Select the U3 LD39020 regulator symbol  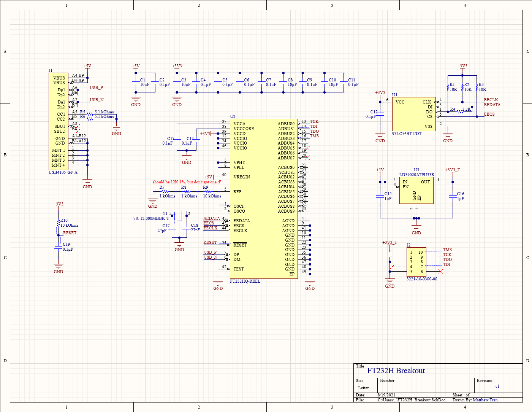(416, 190)
